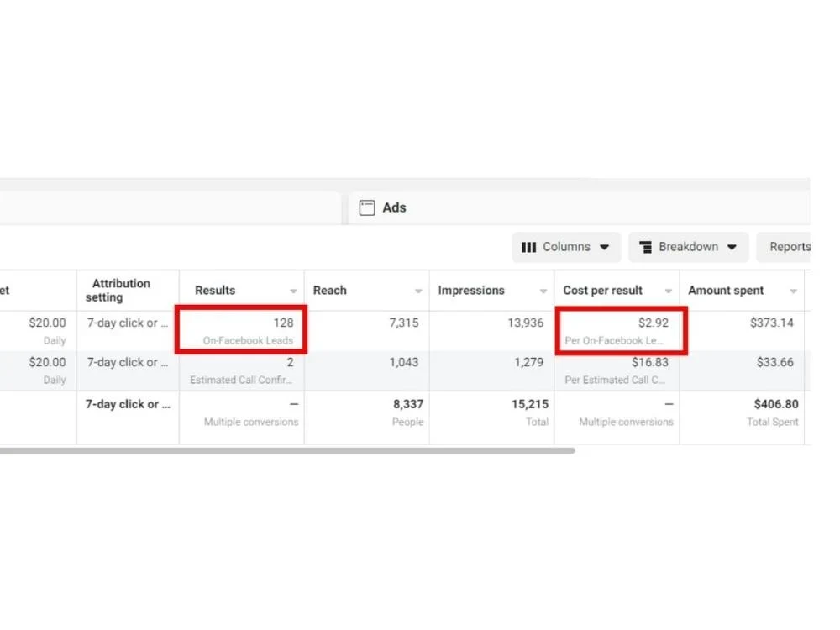Click the Attribution setting column header
The width and height of the screenshot is (840, 630).
tap(121, 291)
